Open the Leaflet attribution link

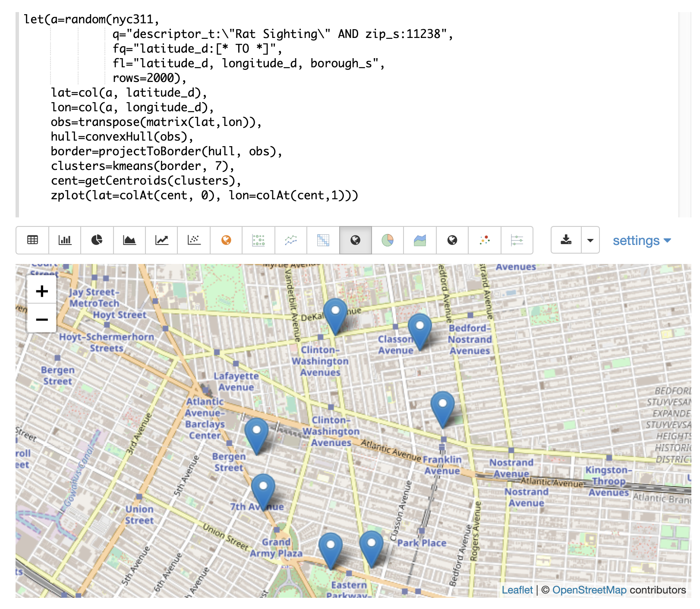(517, 590)
